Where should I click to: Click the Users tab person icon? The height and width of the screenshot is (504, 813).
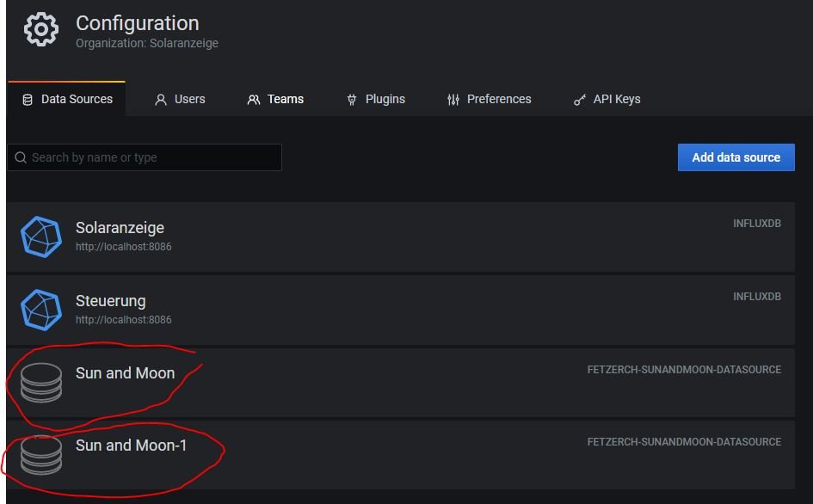pyautogui.click(x=160, y=100)
